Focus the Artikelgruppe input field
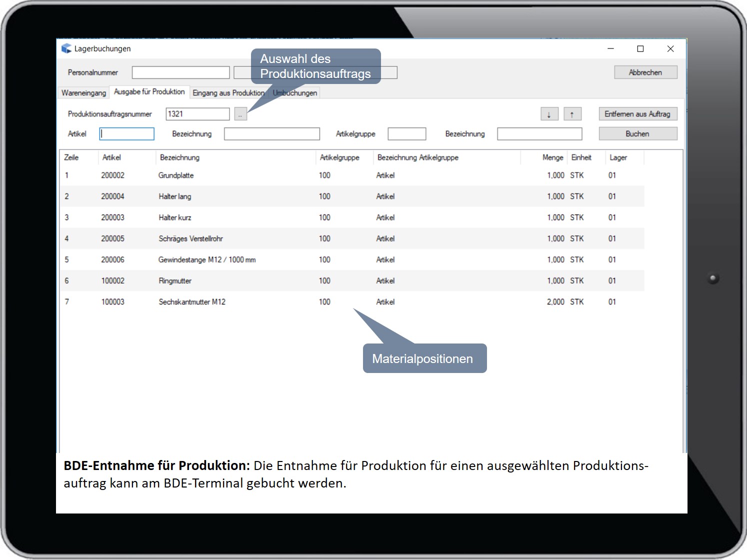Screen dimensions: 747x560 (x=407, y=134)
